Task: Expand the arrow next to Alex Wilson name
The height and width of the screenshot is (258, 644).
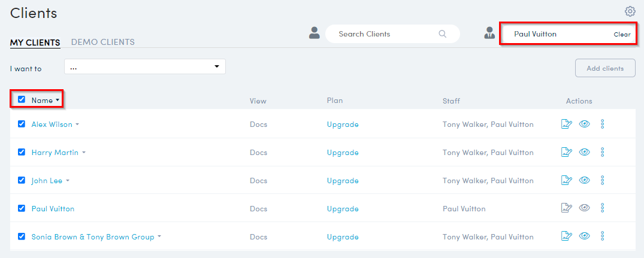Action: pos(77,125)
